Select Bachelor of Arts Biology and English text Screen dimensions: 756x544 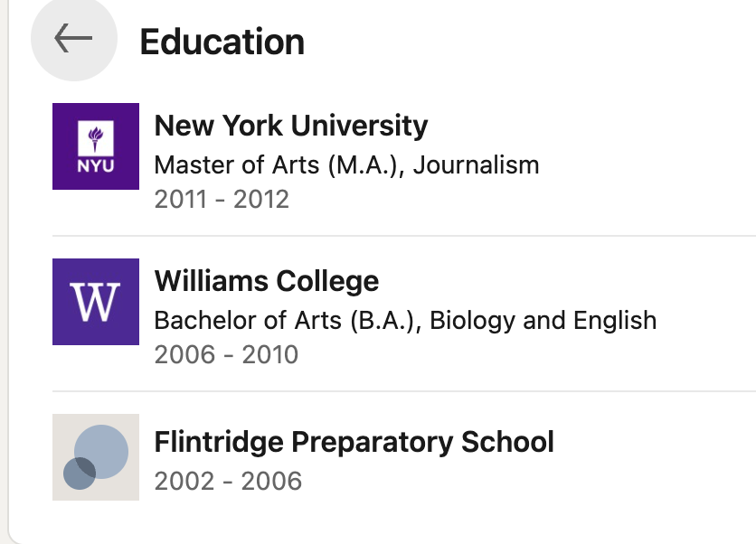pyautogui.click(x=405, y=321)
